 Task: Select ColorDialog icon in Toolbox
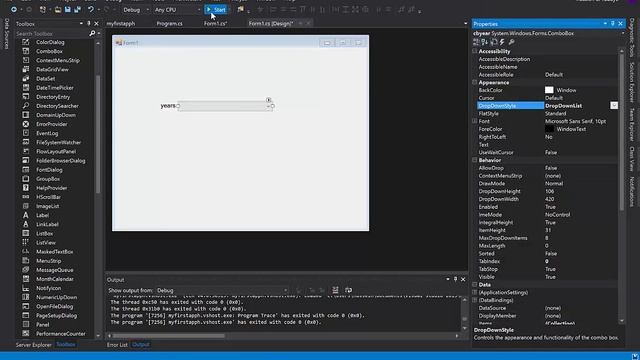point(26,42)
